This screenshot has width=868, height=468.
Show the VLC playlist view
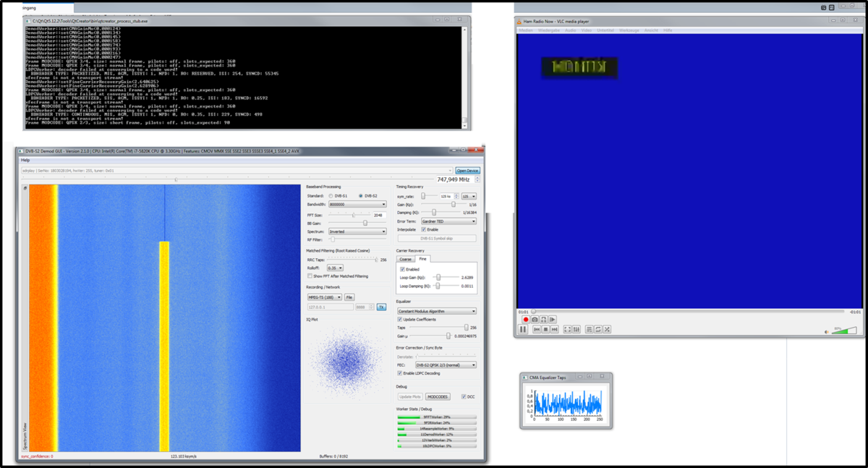coord(589,329)
